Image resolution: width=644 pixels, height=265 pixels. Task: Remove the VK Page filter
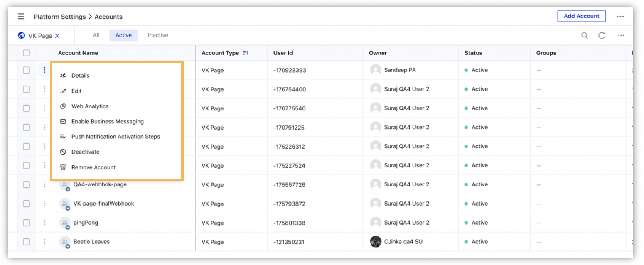(x=57, y=36)
